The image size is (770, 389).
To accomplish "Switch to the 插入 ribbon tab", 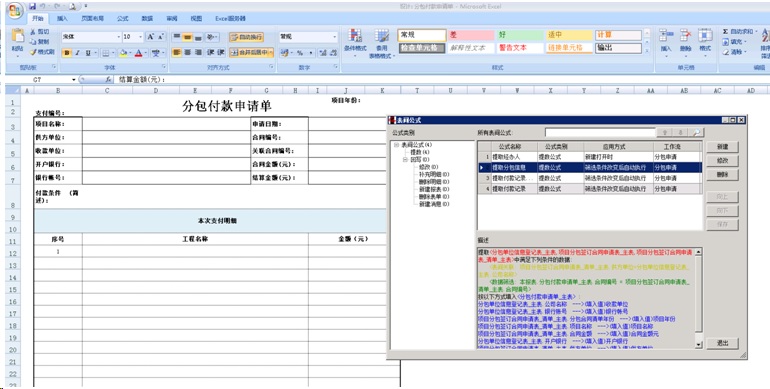I will click(x=62, y=19).
